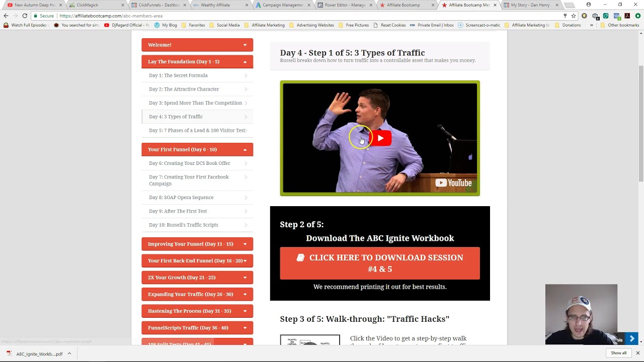The image size is (644, 362).
Task: Open new tab button
Action: (x=570, y=5)
